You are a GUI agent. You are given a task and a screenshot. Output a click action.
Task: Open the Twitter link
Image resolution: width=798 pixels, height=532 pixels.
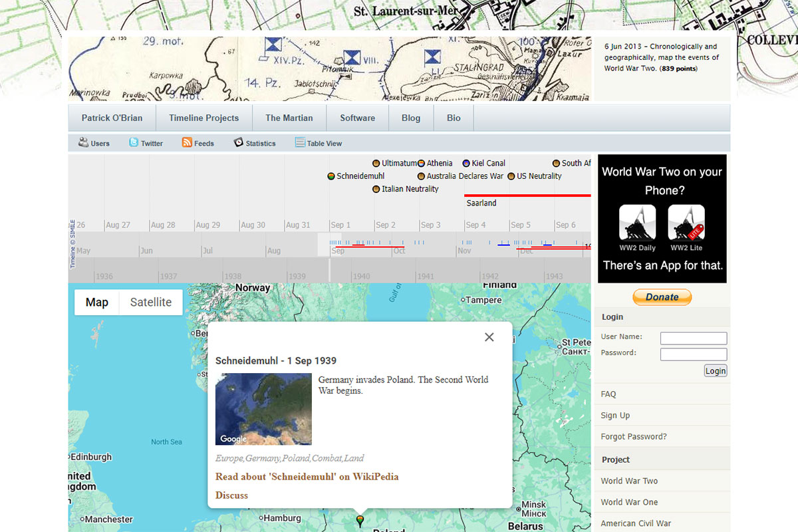pyautogui.click(x=146, y=143)
